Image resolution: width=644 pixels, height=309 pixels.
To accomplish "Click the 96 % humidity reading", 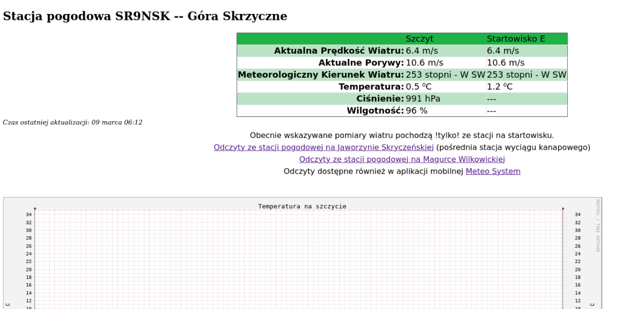I will [416, 111].
